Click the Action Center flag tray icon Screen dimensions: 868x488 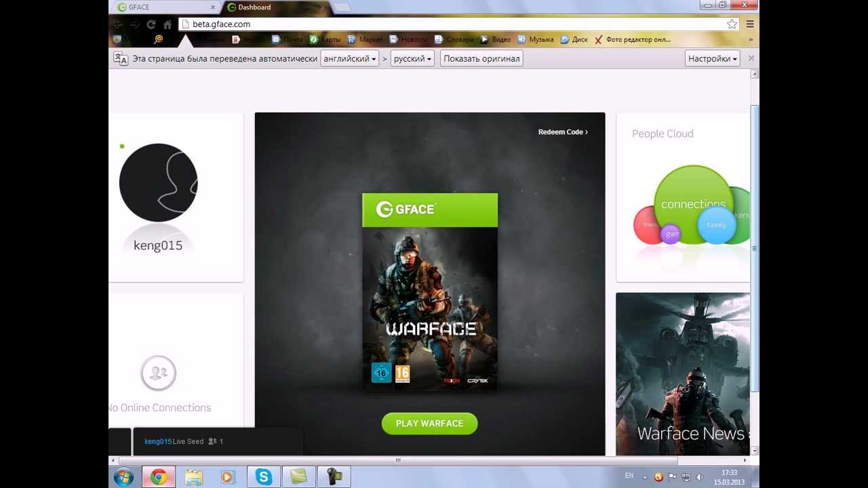672,477
